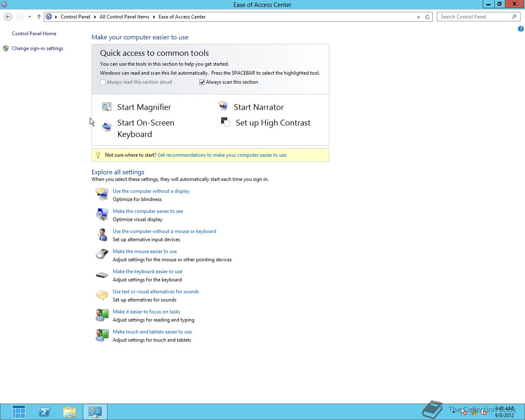Viewport: 525px width, 420px height.
Task: Check Always read this section aloud
Action: [103, 82]
